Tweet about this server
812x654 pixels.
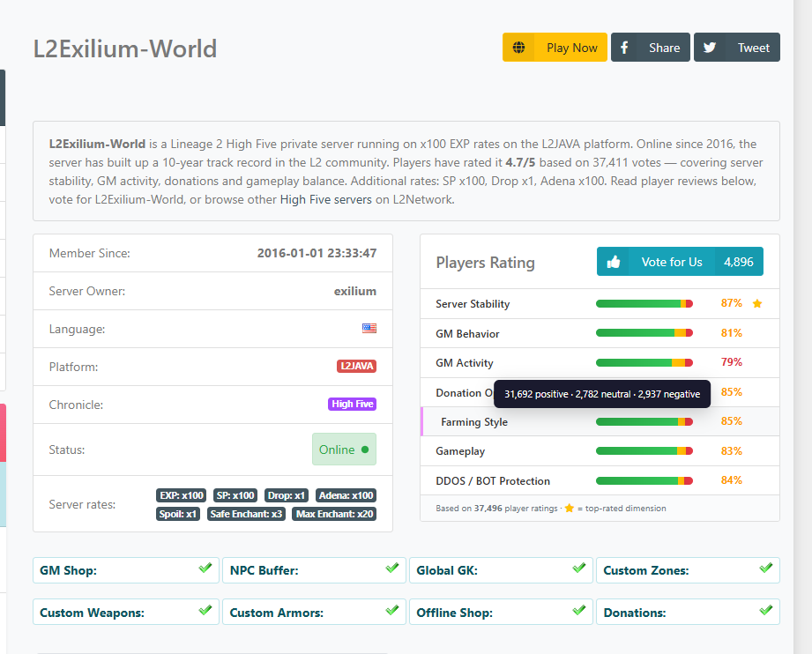[737, 48]
